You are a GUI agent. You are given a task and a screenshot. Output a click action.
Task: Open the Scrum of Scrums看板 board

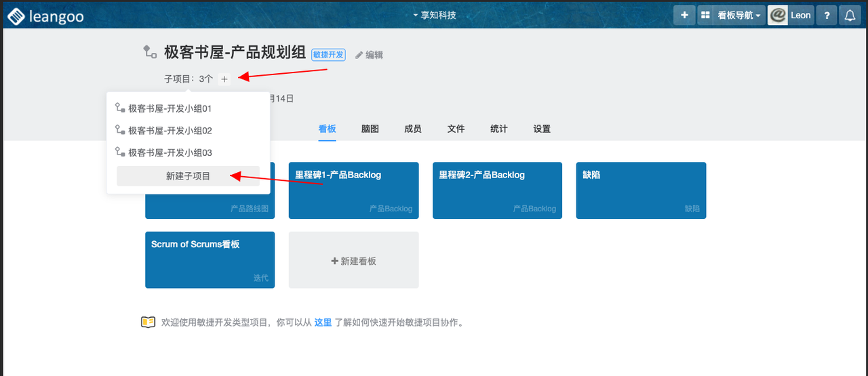[x=210, y=260]
